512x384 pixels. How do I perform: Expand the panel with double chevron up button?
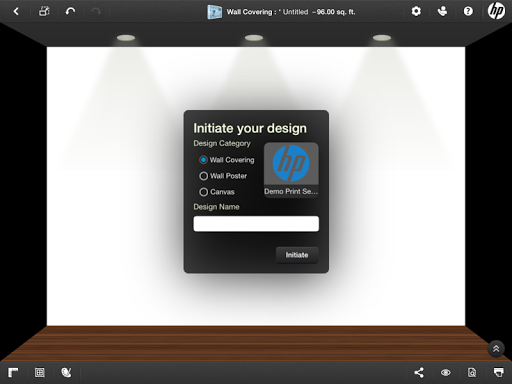[496, 349]
